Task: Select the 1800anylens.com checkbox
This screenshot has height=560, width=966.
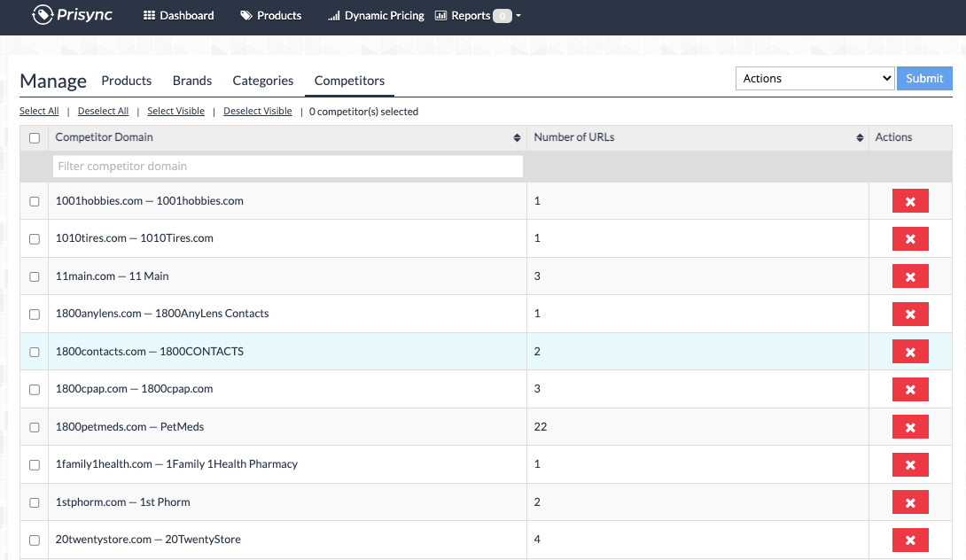Action: 35,315
